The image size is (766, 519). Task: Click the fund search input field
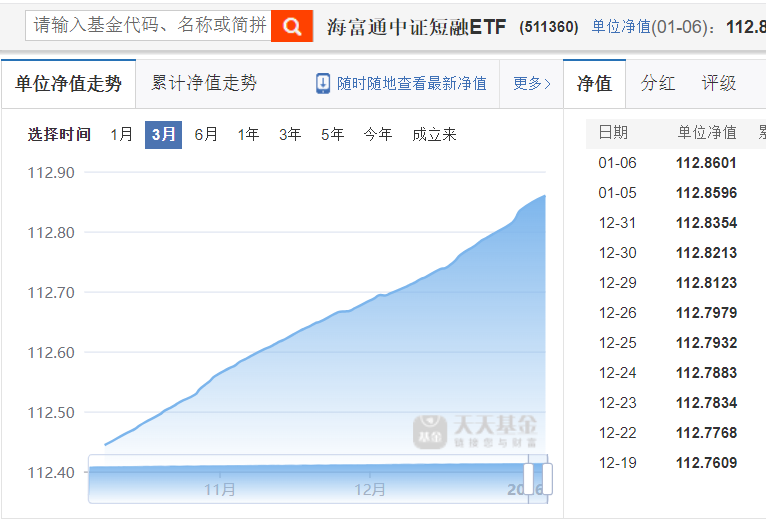pos(148,26)
